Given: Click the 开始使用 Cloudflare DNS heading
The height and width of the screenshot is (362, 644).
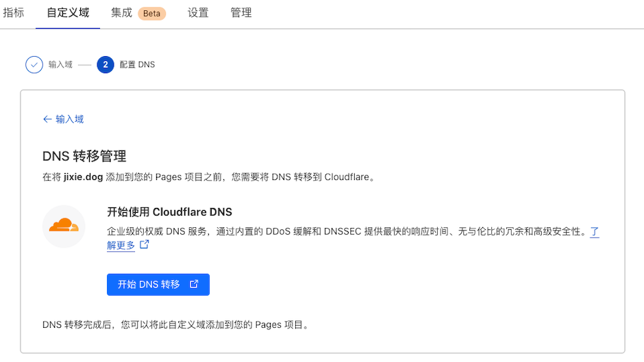Looking at the screenshot, I should [170, 211].
